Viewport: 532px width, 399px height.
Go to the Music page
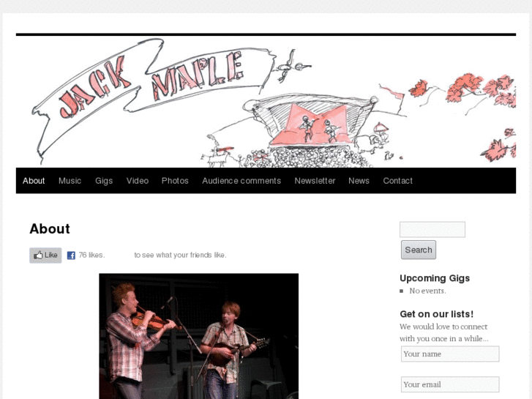pos(70,181)
